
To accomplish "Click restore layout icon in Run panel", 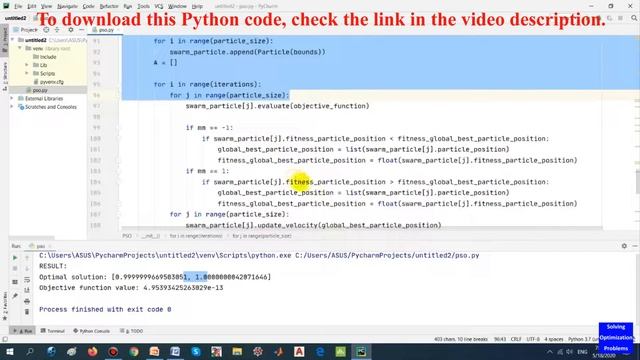I will point(15,282).
